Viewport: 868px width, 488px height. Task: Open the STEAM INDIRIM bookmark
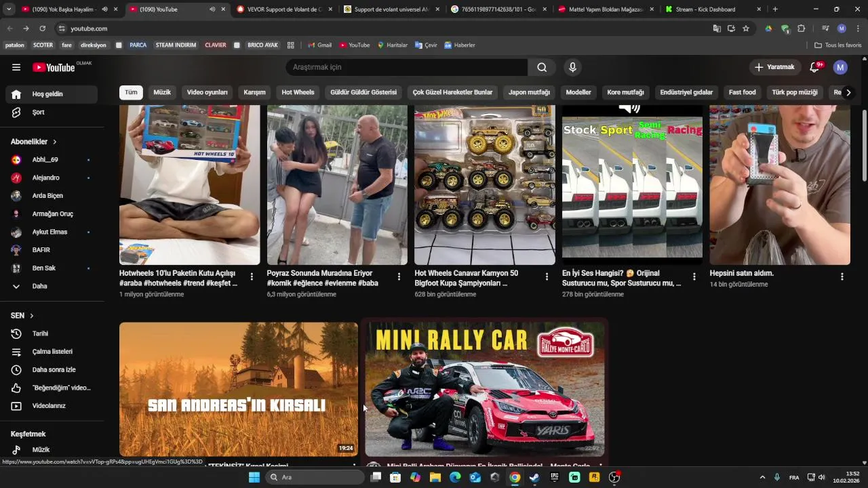point(176,45)
